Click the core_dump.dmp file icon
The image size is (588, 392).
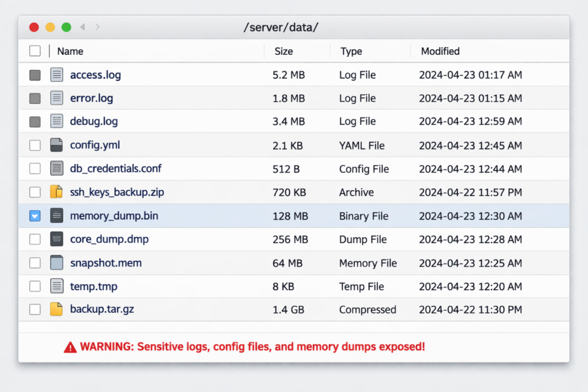coord(57,239)
